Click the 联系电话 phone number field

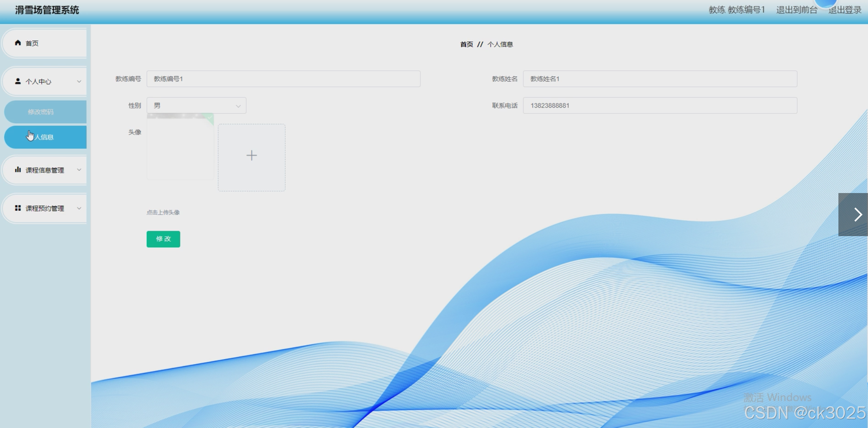pos(660,105)
